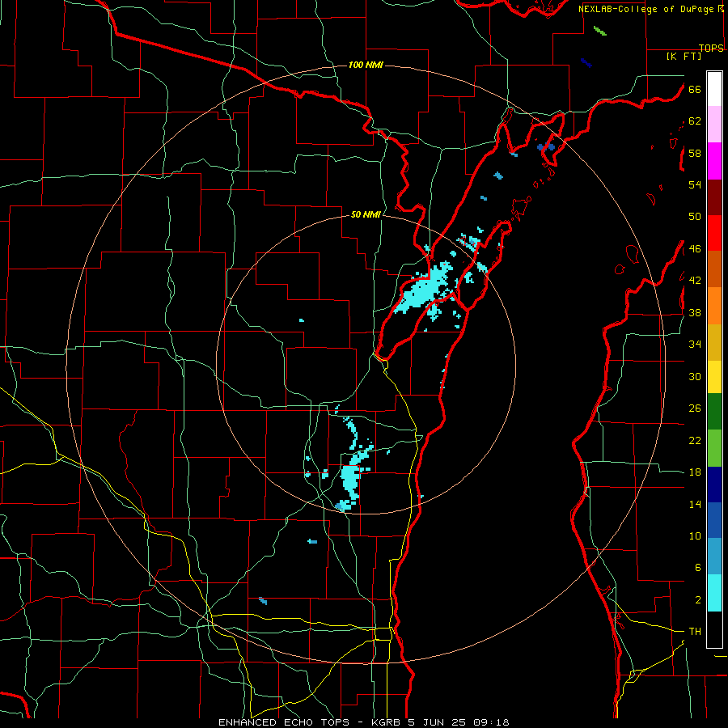Click the ENHANCED ECHO TOPS KGRB caption
Viewport: 728px width, 728px height.
click(364, 722)
